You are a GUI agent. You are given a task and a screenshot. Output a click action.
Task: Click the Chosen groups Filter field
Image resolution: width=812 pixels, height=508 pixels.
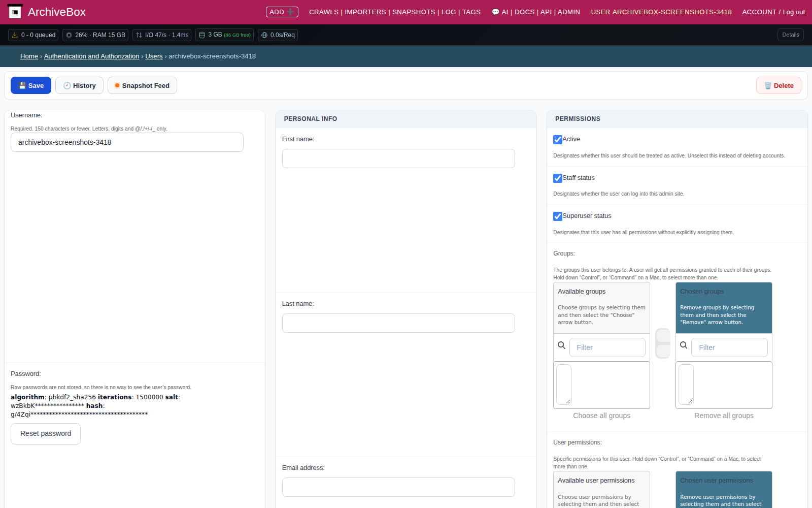click(x=729, y=347)
